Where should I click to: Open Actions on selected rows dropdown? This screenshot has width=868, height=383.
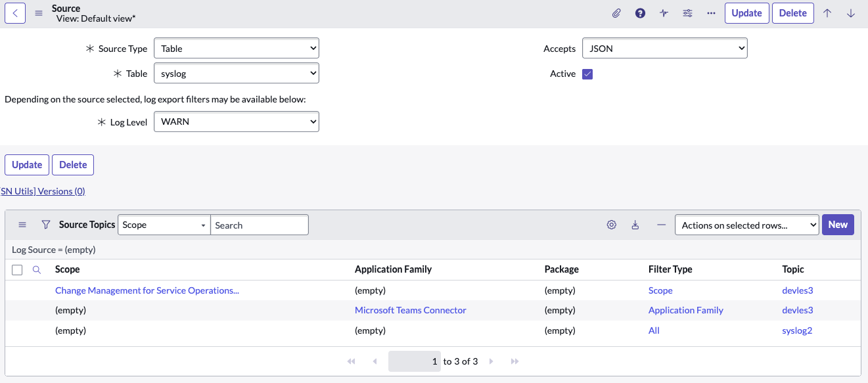(x=747, y=225)
